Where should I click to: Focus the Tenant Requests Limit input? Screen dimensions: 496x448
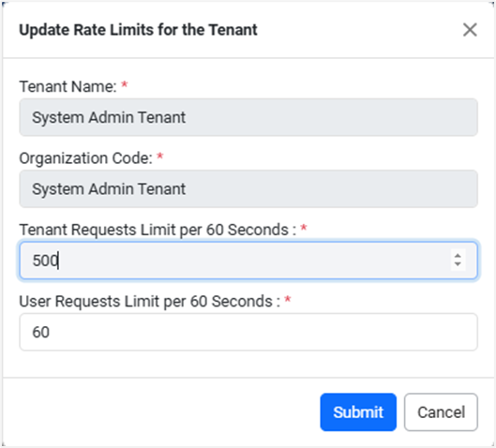pos(248,261)
